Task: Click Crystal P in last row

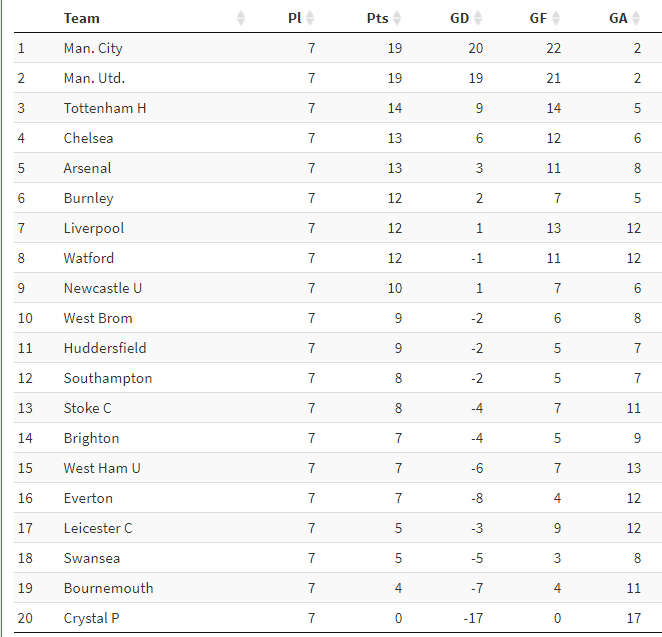Action: (x=92, y=618)
